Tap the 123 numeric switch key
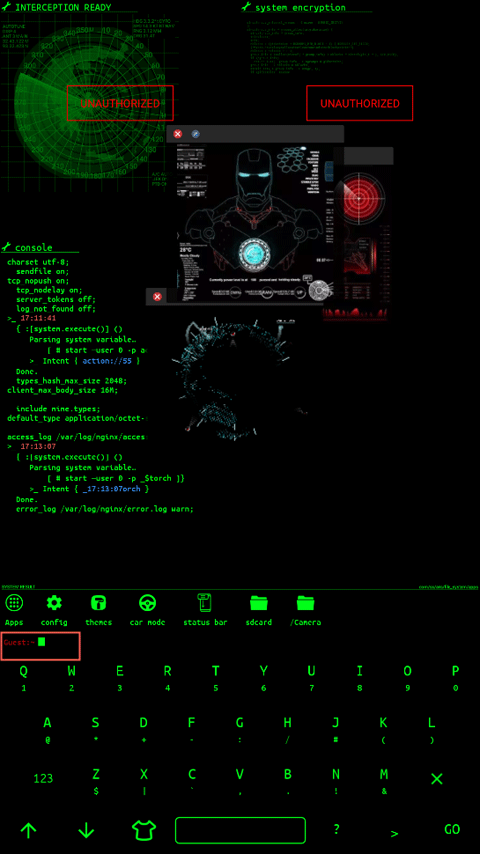Image resolution: width=480 pixels, height=854 pixels. [43, 778]
